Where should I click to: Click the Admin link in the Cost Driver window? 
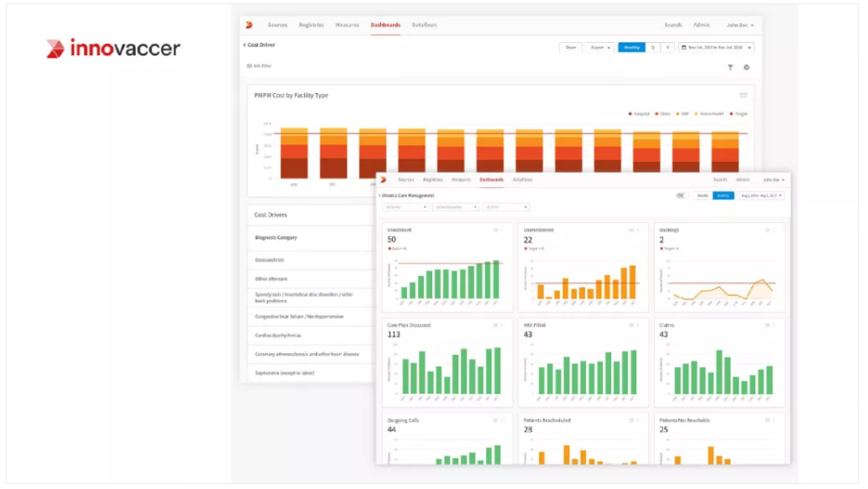pos(702,25)
